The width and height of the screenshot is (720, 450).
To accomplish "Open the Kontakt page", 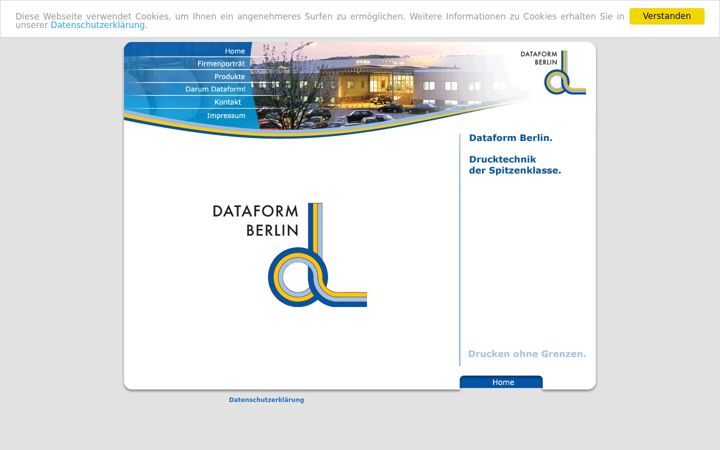I will click(x=227, y=102).
